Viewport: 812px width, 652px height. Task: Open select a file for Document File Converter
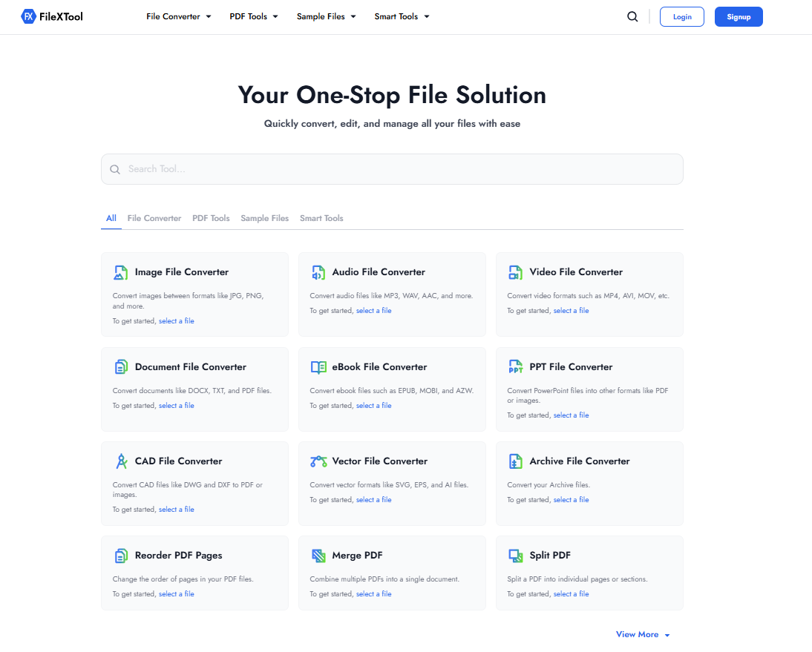[x=177, y=405]
